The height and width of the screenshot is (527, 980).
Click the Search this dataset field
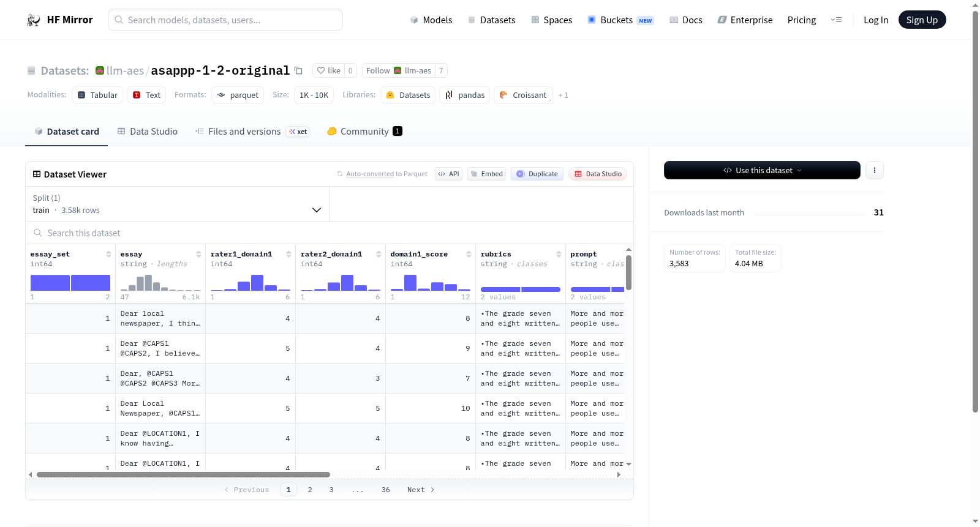[330, 233]
